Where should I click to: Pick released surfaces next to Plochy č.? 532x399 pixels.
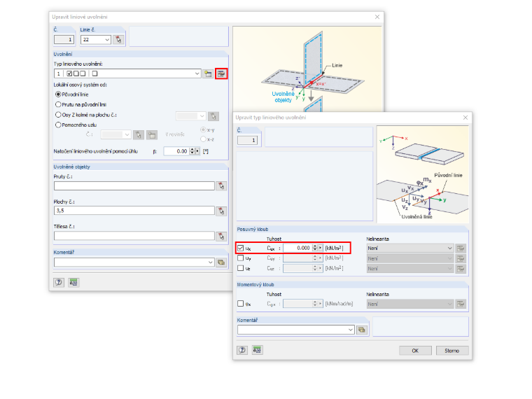coord(222,211)
